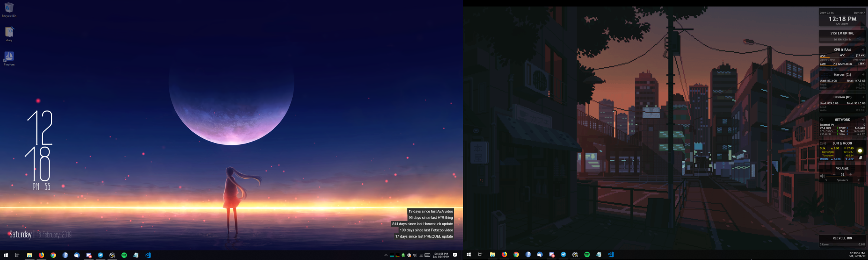Click left taskbar clock 12:18:55 PM
The height and width of the screenshot is (260, 868).
pos(440,255)
